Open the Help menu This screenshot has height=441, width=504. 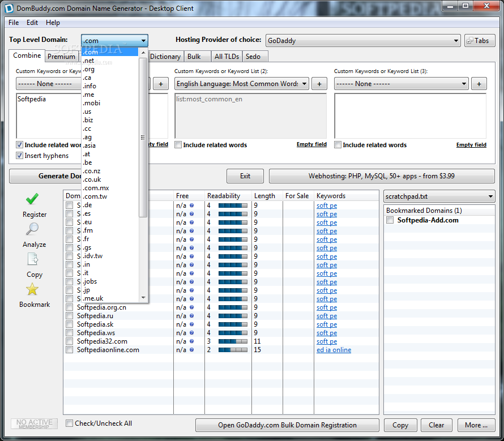point(53,23)
